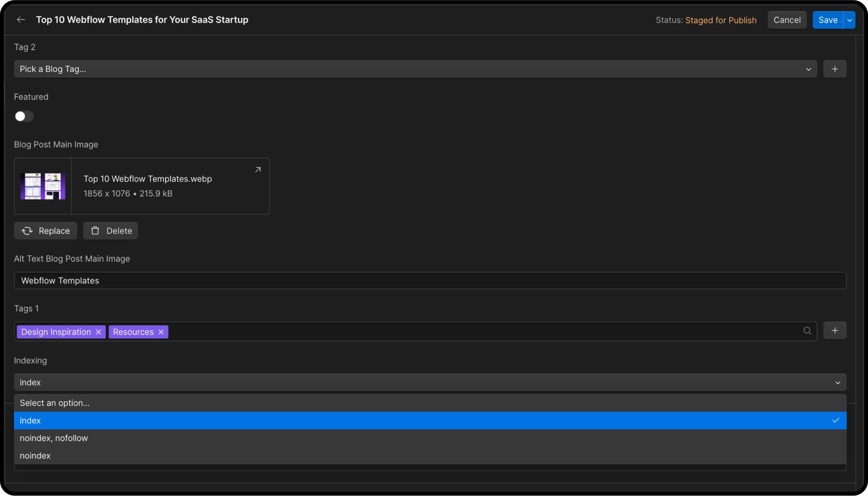Edit the Alt Text input field
Viewport: 868px width, 496px height.
point(430,281)
